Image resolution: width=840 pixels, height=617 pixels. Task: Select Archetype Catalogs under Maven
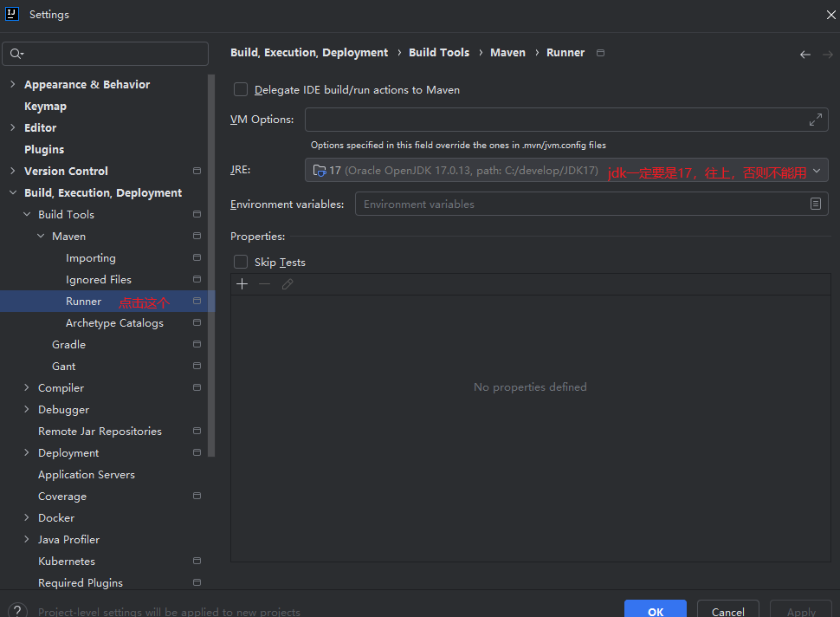(114, 322)
